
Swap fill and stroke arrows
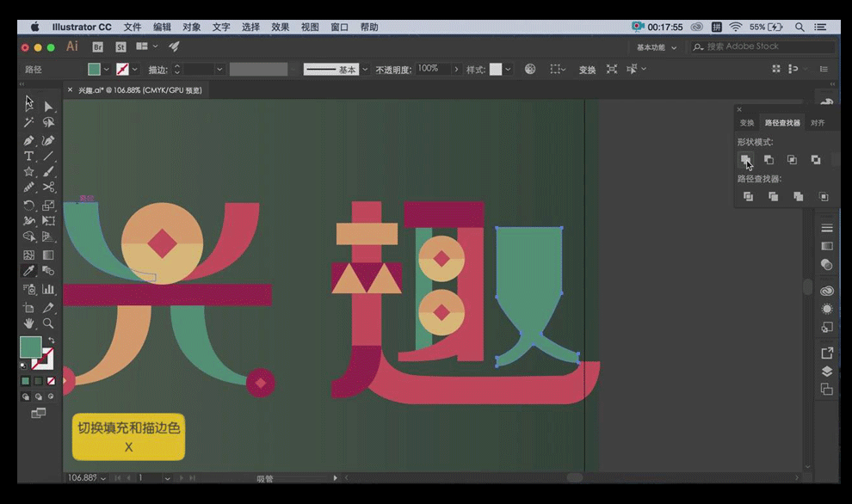[52, 341]
